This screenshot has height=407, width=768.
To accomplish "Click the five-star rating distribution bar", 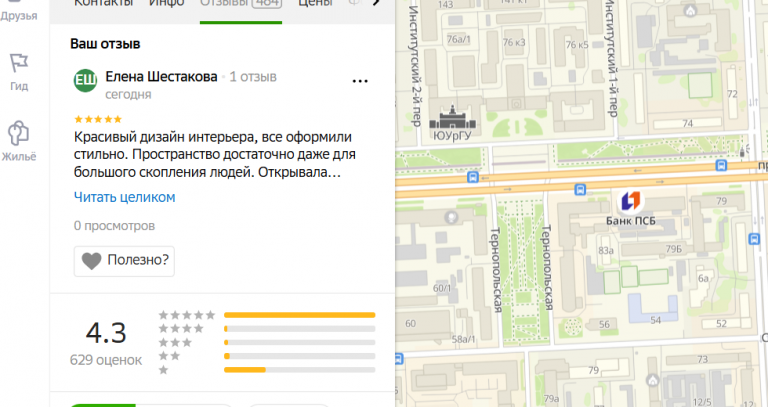I will pyautogui.click(x=300, y=315).
